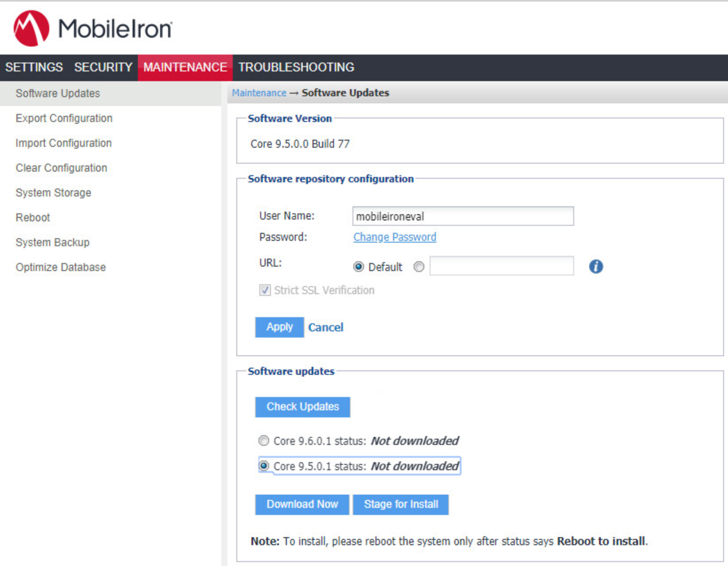Switch to the Troubleshooting tab

pos(296,67)
